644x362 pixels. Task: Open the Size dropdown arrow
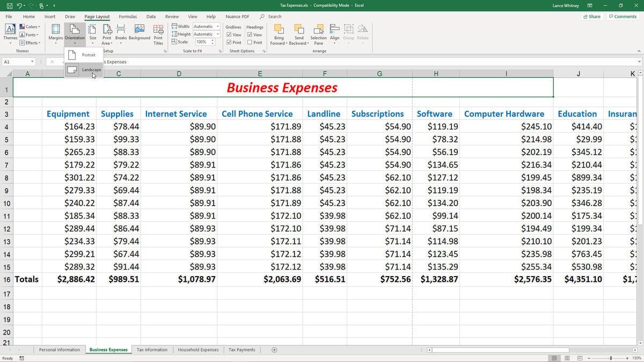(x=92, y=41)
